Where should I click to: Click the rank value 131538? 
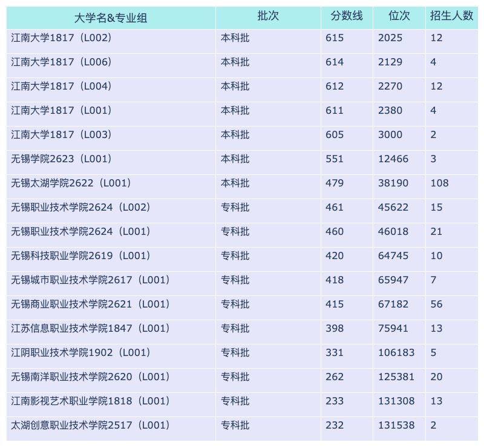coord(396,426)
